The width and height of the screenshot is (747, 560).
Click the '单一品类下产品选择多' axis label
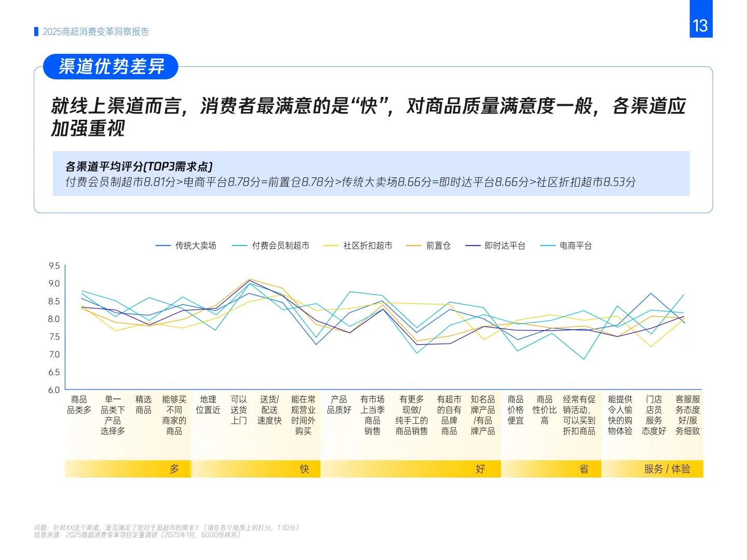click(113, 415)
